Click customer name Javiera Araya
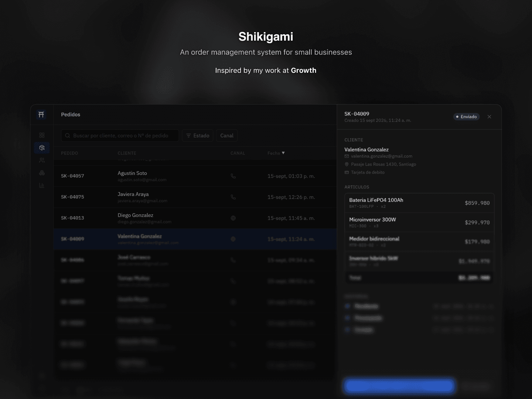 (x=133, y=194)
